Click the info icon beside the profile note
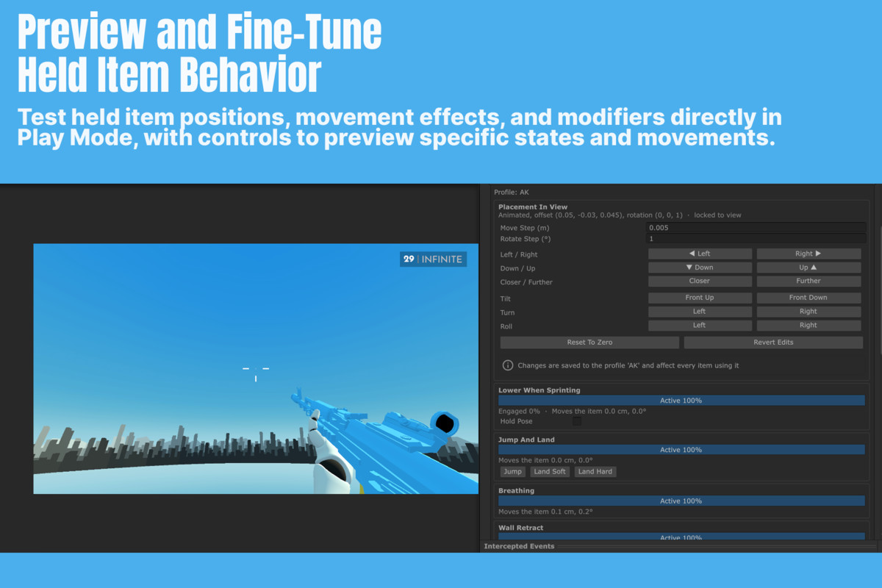 click(x=508, y=365)
